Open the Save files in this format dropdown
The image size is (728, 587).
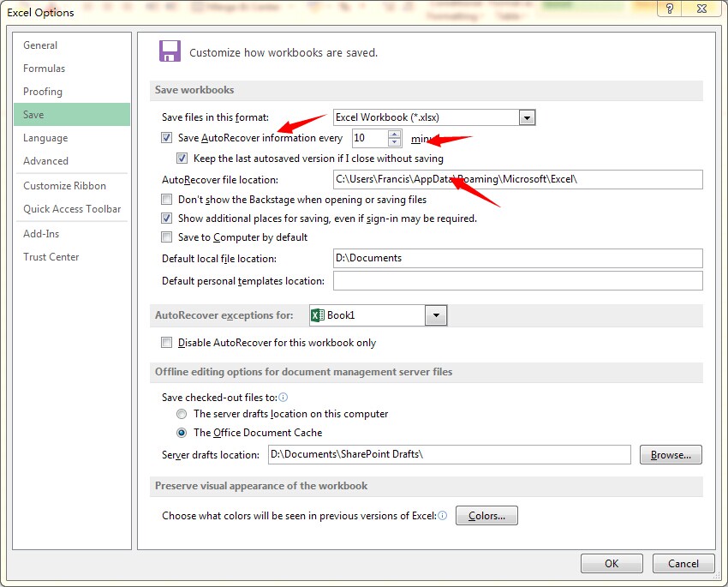527,117
